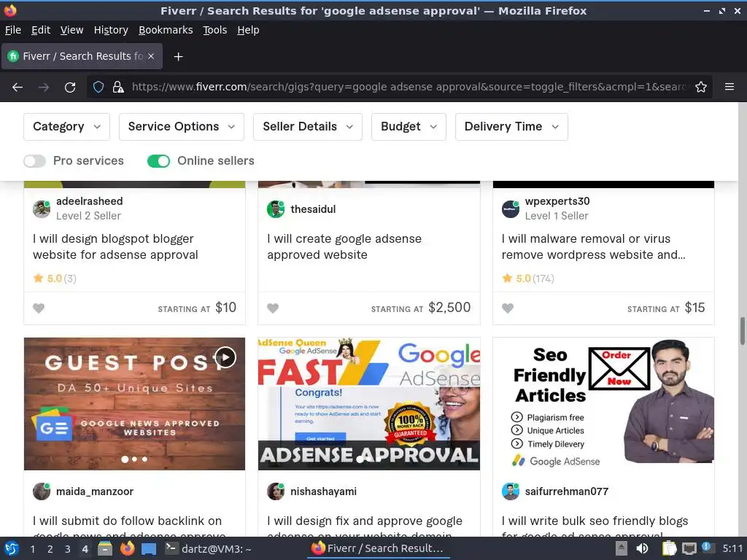
Task: Open 'create google adsense approved website' gig
Action: coord(344,246)
